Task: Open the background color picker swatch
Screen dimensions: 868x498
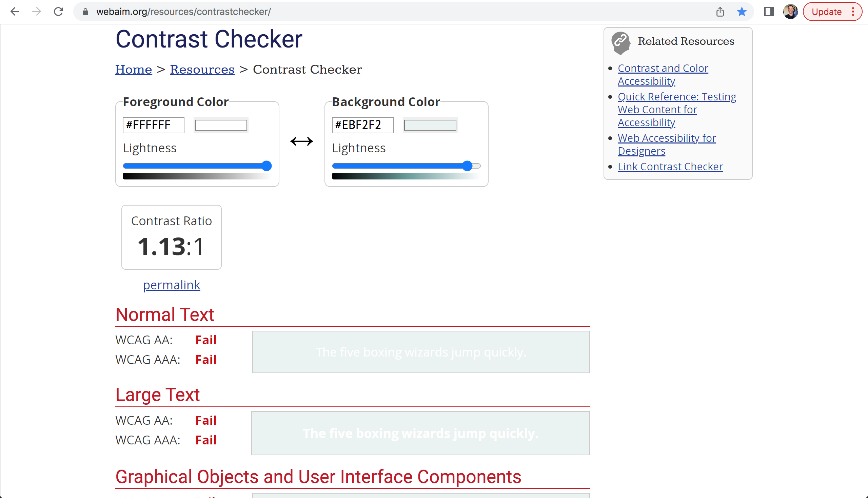Action: pos(430,125)
